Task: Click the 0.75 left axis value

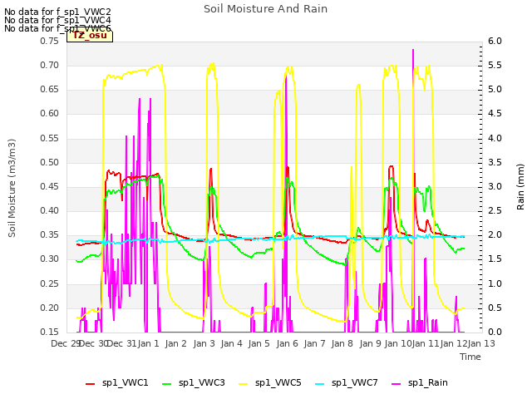Action: [x=50, y=41]
